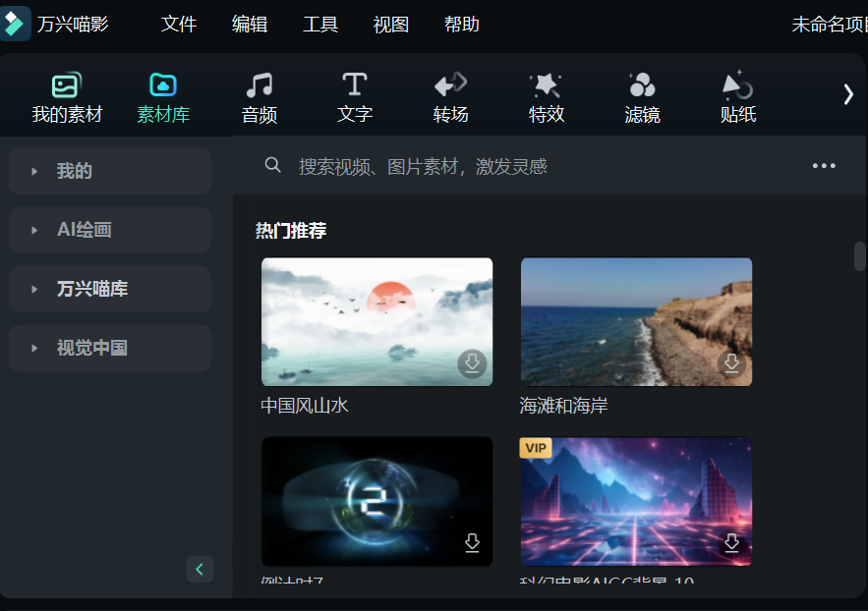868x611 pixels.
Task: Open the 贴纸 stickers panel
Action: (x=737, y=95)
